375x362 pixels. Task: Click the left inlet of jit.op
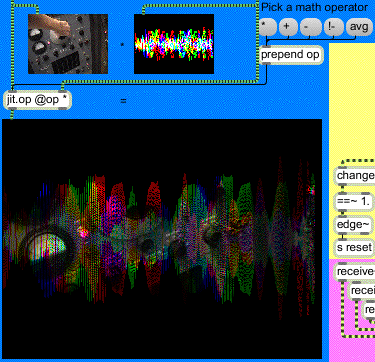[12, 91]
